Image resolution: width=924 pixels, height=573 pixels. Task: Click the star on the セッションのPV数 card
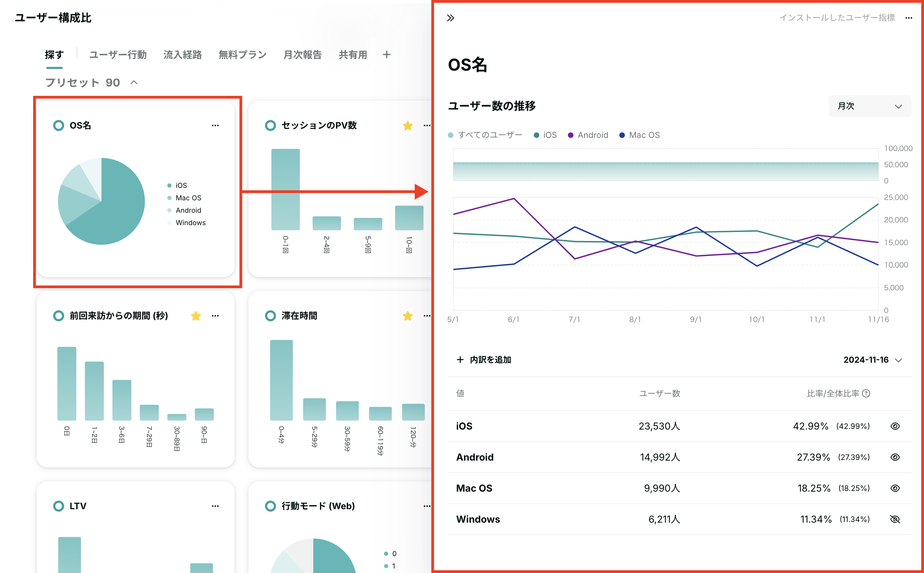click(x=407, y=125)
